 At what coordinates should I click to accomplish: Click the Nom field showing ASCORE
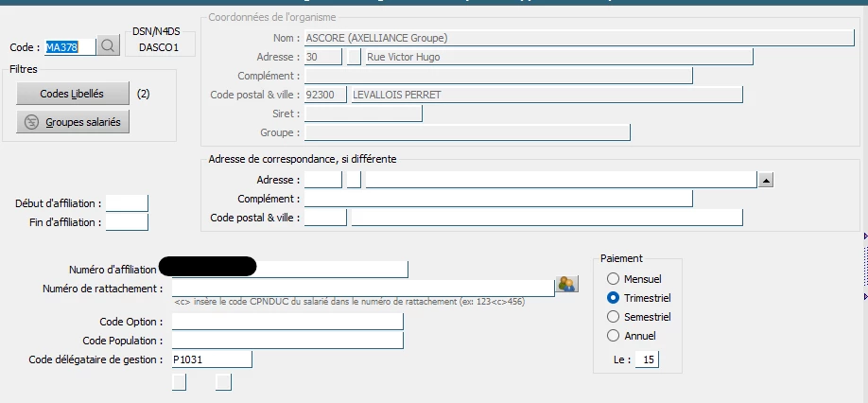(x=580, y=38)
